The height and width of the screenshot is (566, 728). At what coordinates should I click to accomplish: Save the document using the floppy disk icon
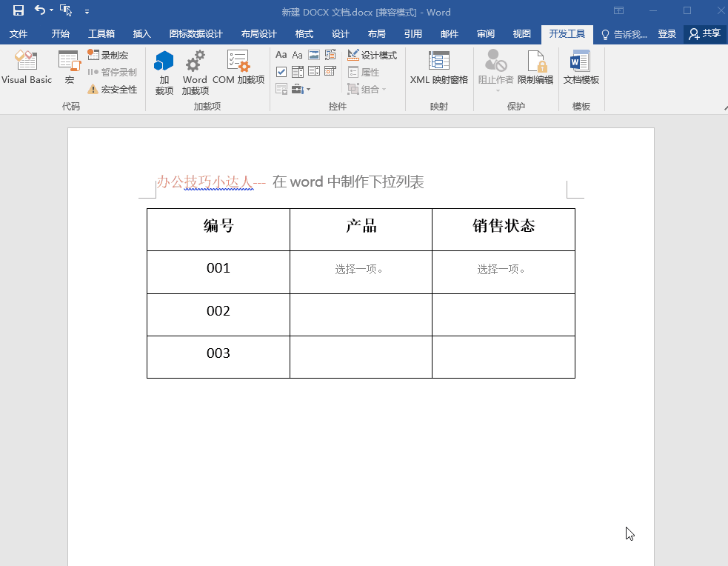[x=18, y=10]
